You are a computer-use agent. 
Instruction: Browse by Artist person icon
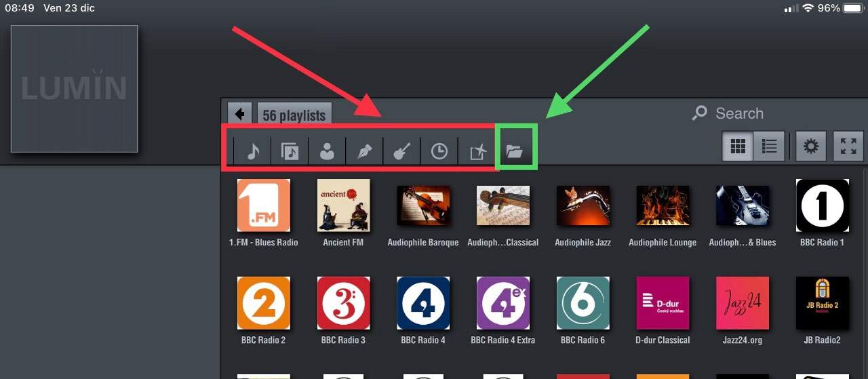coord(327,151)
